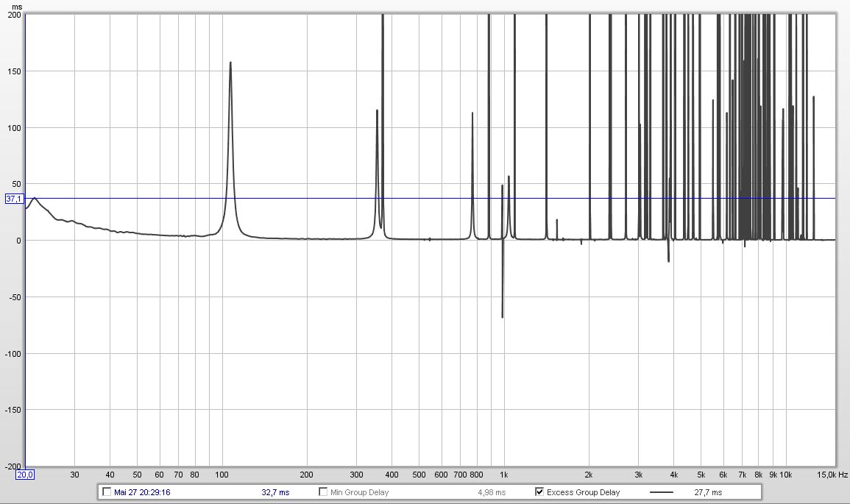Click the 300 Hz frequency axis label
The height and width of the screenshot is (504, 850).
(356, 475)
